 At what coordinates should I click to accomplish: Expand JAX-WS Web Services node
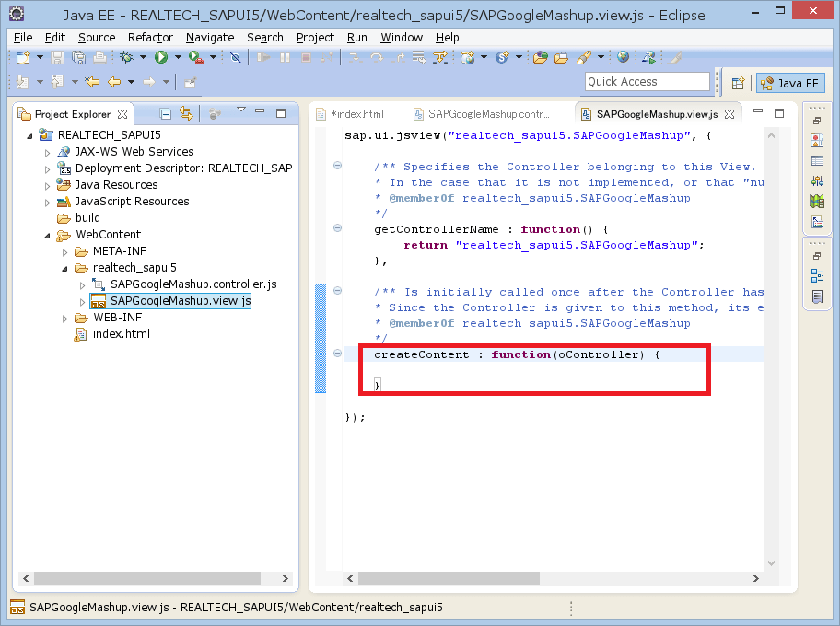coord(47,153)
